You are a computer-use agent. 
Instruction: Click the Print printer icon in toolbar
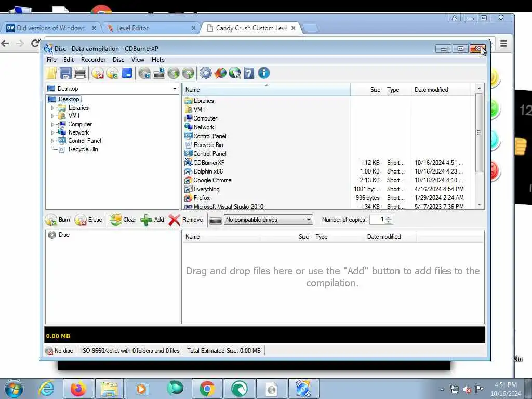click(x=80, y=73)
